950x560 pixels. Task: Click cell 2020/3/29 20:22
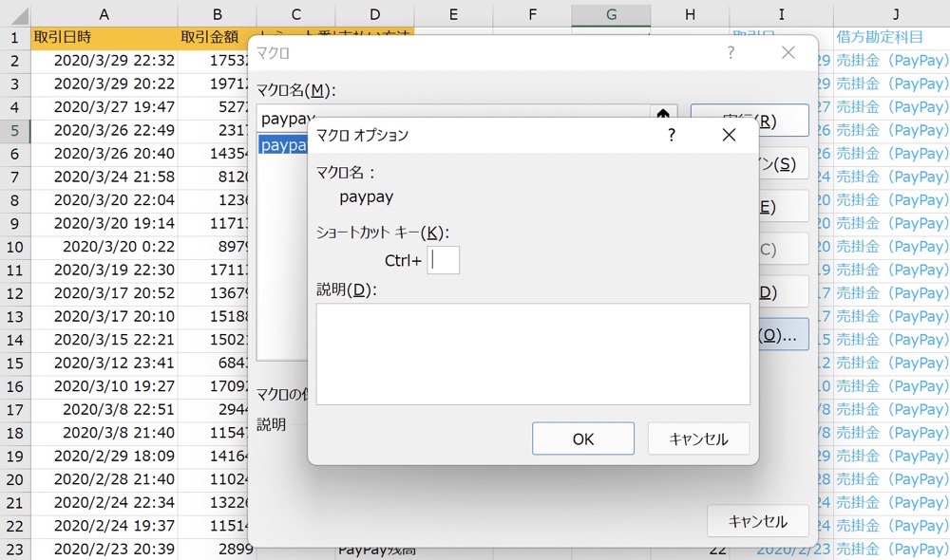[104, 84]
